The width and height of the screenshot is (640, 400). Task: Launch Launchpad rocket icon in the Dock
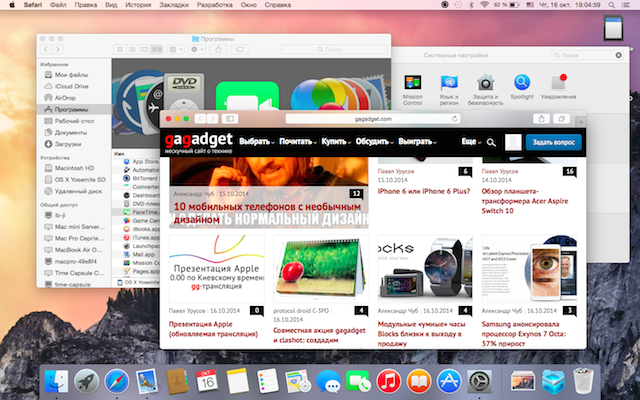point(87,382)
